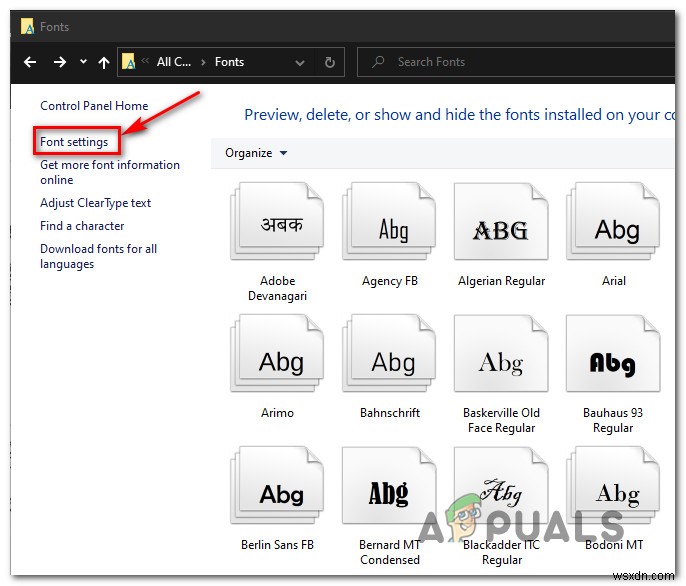The image size is (686, 586).
Task: Click the Agency FB name label
Action: [x=390, y=281]
